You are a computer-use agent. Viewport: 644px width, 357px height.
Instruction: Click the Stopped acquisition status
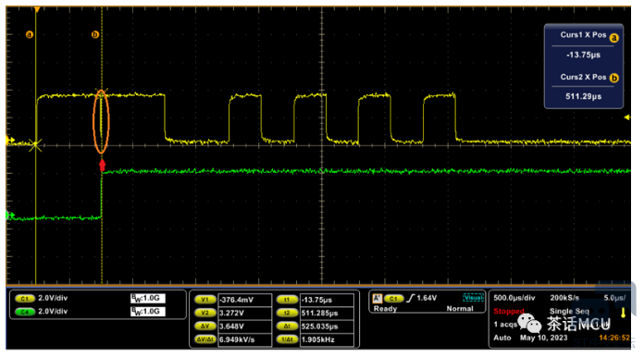[509, 311]
